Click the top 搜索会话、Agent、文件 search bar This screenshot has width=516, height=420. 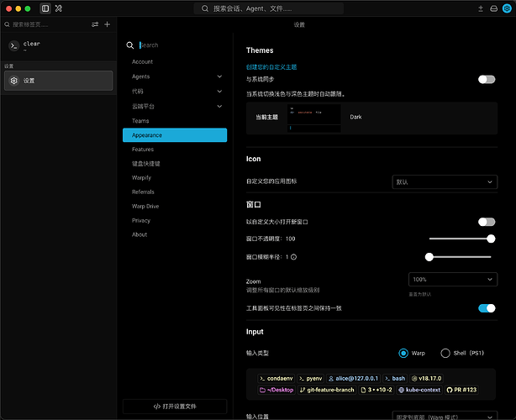coord(269,8)
